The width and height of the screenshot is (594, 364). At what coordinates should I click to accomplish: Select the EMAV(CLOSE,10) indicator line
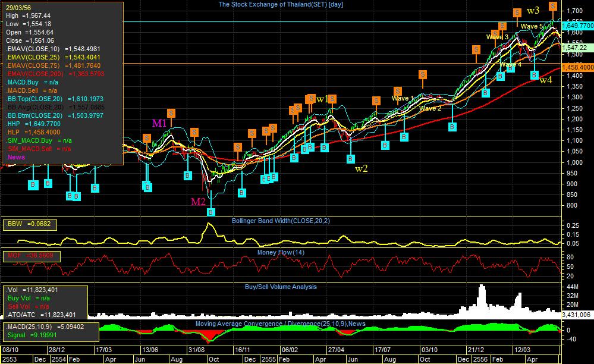pyautogui.click(x=53, y=49)
